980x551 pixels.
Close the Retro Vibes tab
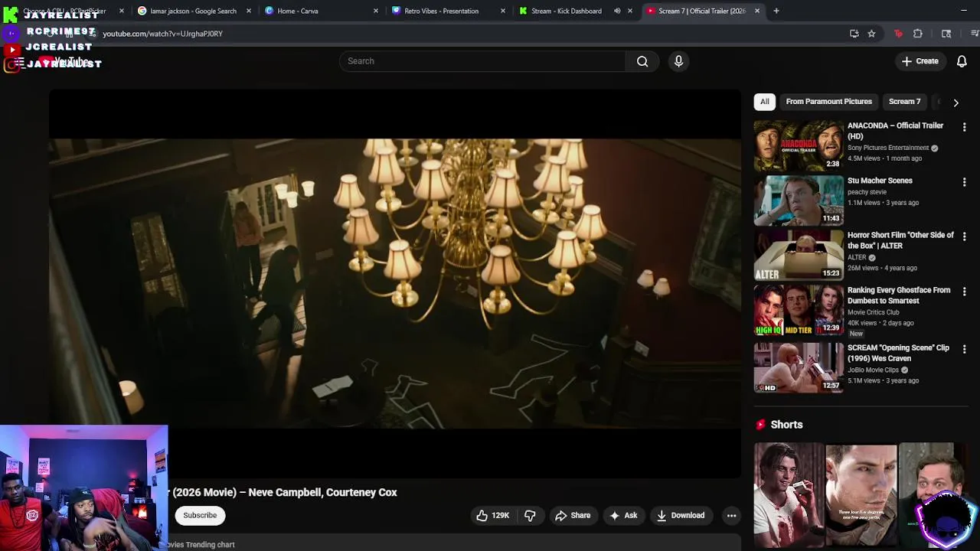[503, 11]
